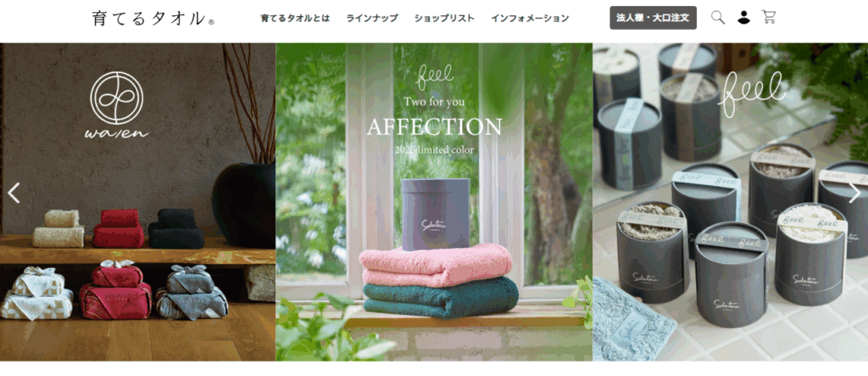The image size is (868, 376).
Task: Click the Solatera canister on towels
Action: point(435,214)
